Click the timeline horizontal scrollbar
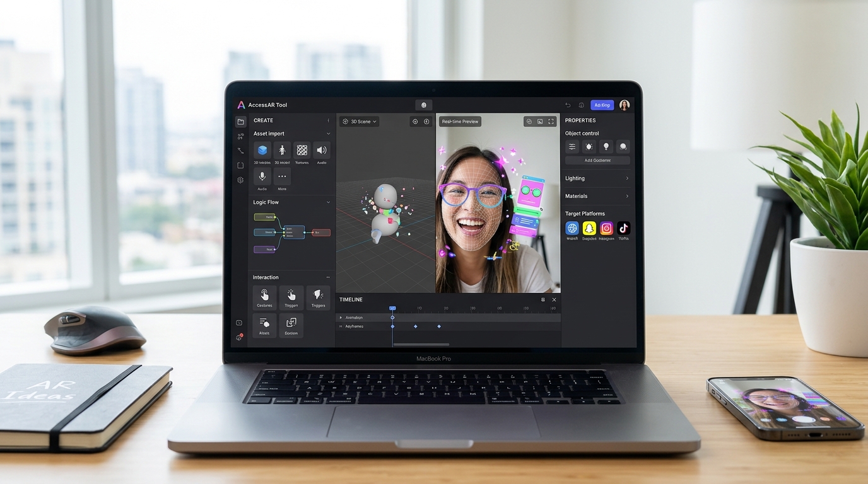The height and width of the screenshot is (484, 868). pyautogui.click(x=421, y=344)
